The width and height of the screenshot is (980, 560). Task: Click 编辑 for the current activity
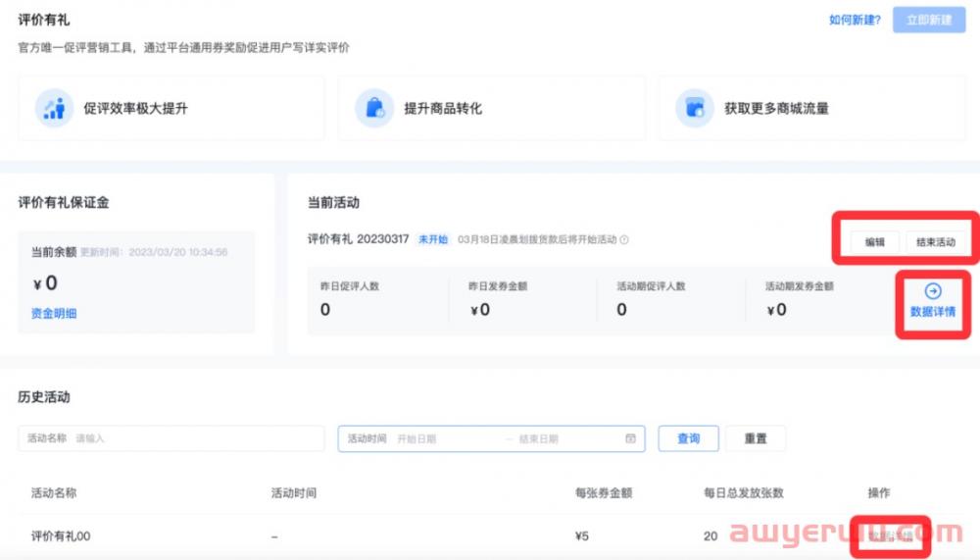(874, 242)
